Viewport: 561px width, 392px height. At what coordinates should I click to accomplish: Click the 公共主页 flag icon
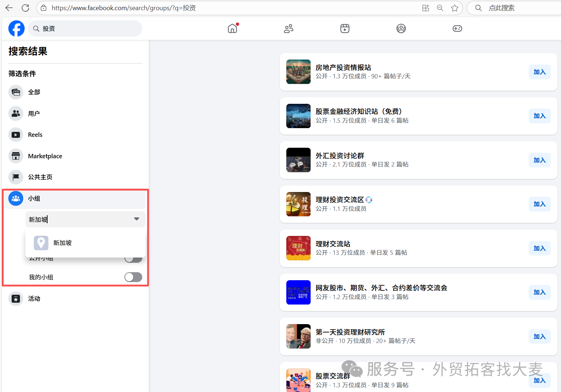click(x=16, y=177)
